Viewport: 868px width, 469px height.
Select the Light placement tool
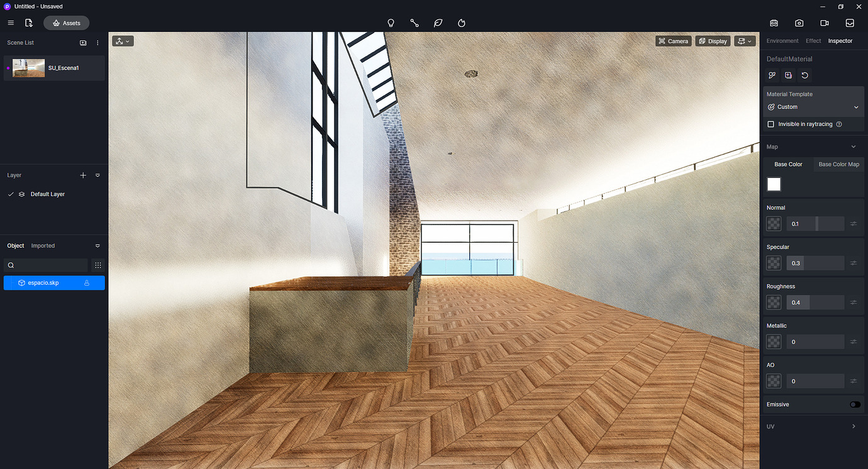(391, 23)
